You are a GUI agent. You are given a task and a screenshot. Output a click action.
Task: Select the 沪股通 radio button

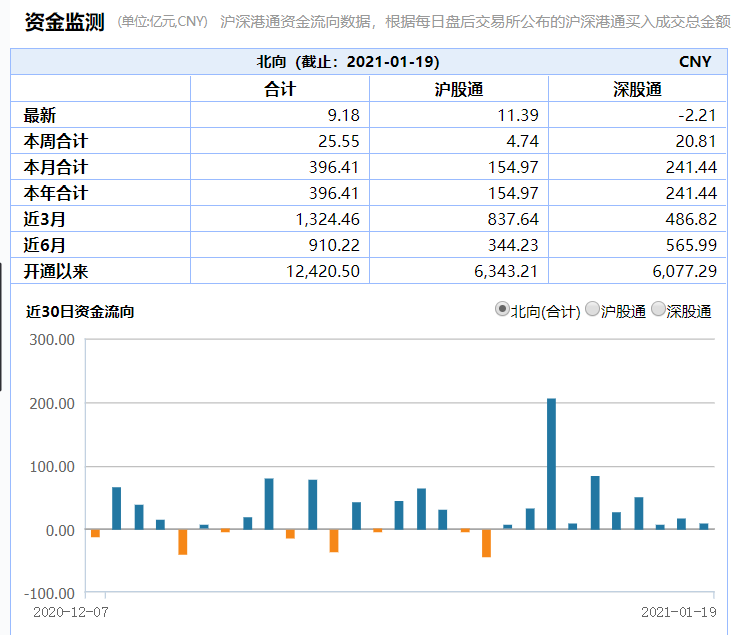(x=592, y=310)
